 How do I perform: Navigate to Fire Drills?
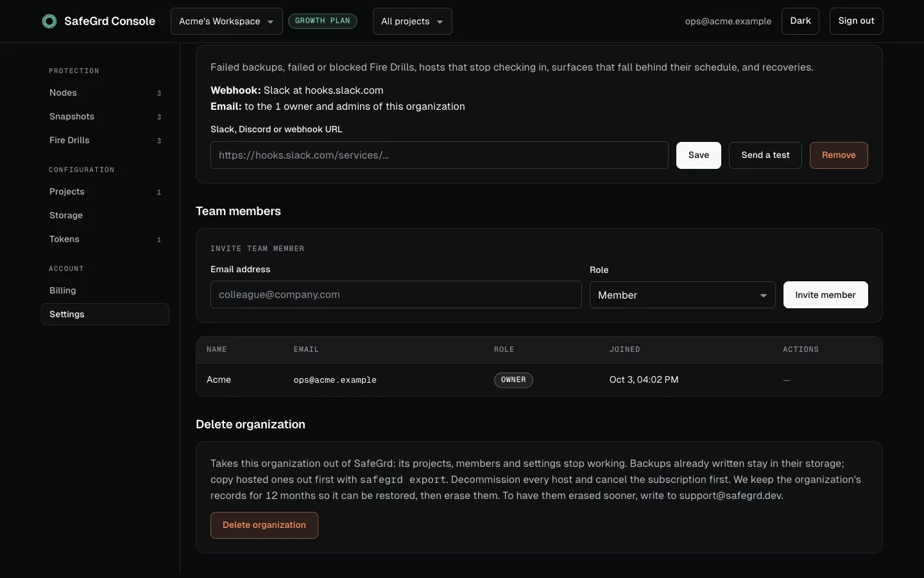click(105, 140)
